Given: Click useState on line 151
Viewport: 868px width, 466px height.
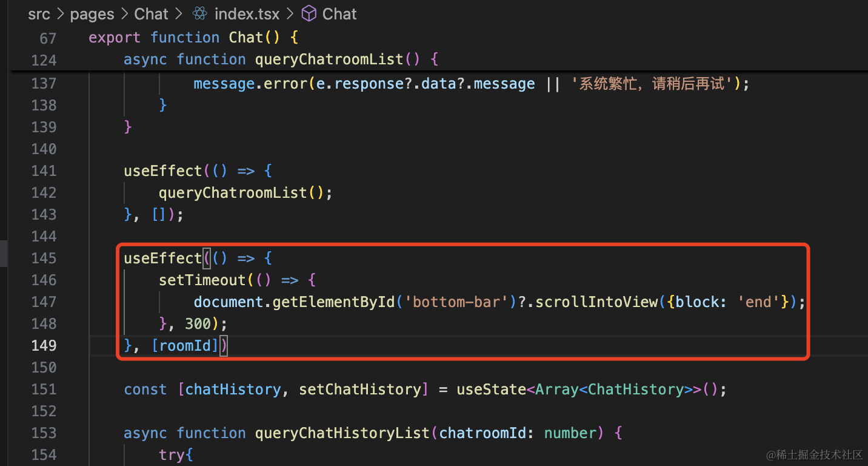Looking at the screenshot, I should pos(491,389).
